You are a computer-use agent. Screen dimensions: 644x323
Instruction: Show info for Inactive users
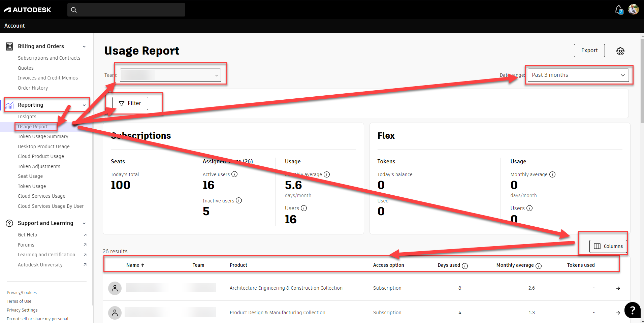tap(239, 200)
